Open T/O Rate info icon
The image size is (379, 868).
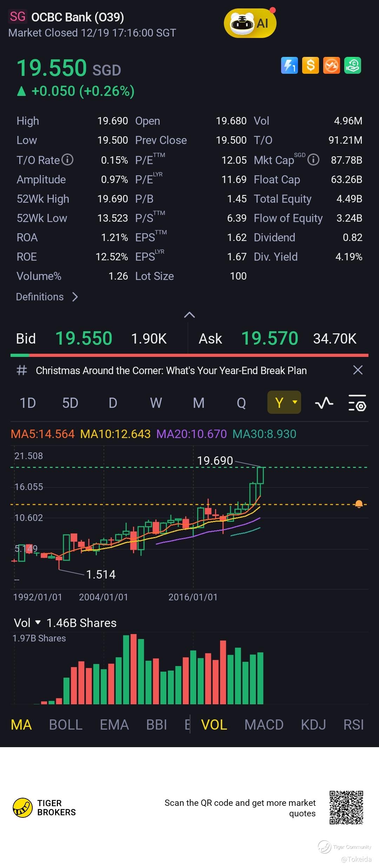coord(67,160)
